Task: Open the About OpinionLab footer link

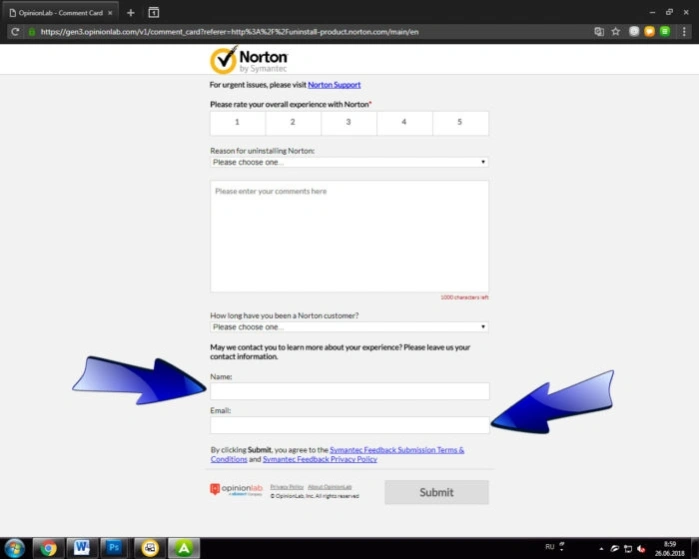Action: (x=329, y=487)
